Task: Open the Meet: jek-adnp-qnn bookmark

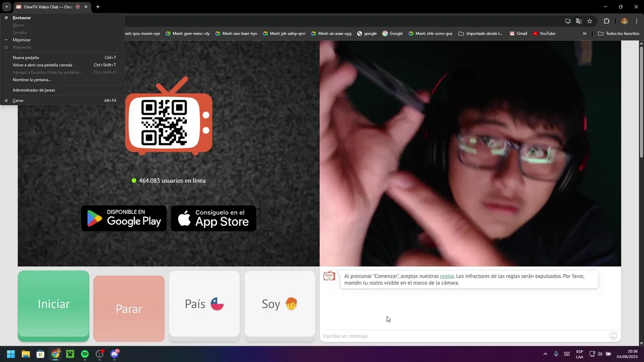Action: pos(284,34)
